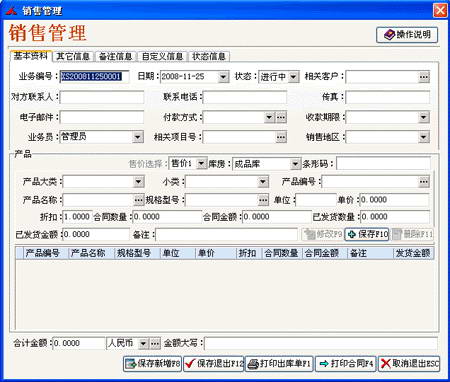This screenshot has height=382, width=450.
Task: Open the 人民币 currency dropdown
Action: click(x=143, y=343)
